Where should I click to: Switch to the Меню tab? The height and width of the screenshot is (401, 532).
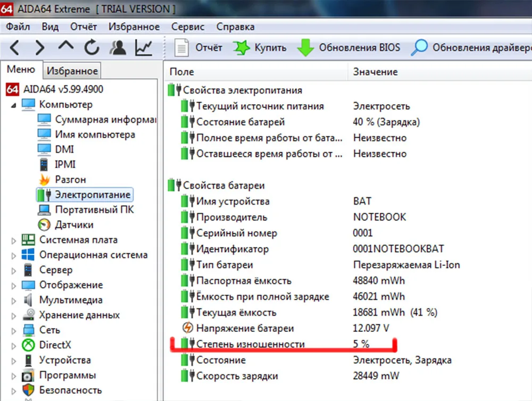21,70
